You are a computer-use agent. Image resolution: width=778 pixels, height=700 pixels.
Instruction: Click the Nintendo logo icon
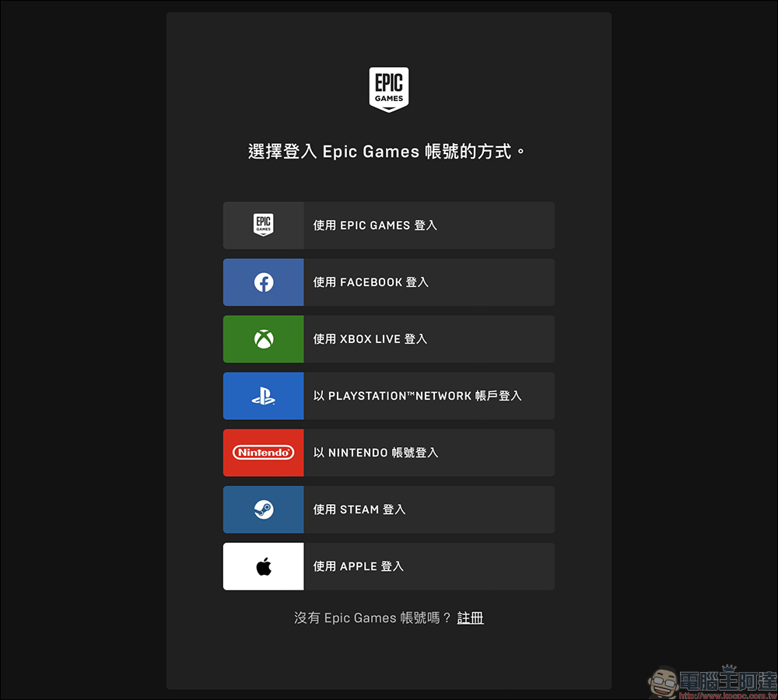coord(264,453)
